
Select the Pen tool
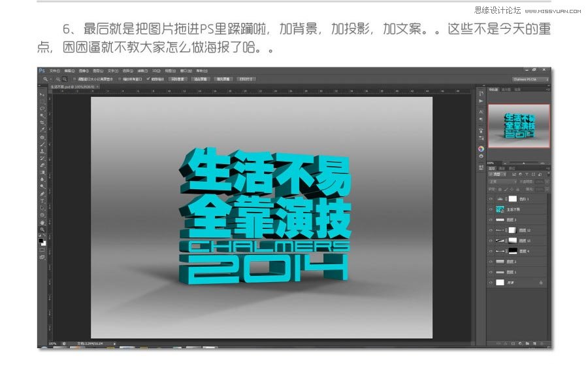coord(42,194)
